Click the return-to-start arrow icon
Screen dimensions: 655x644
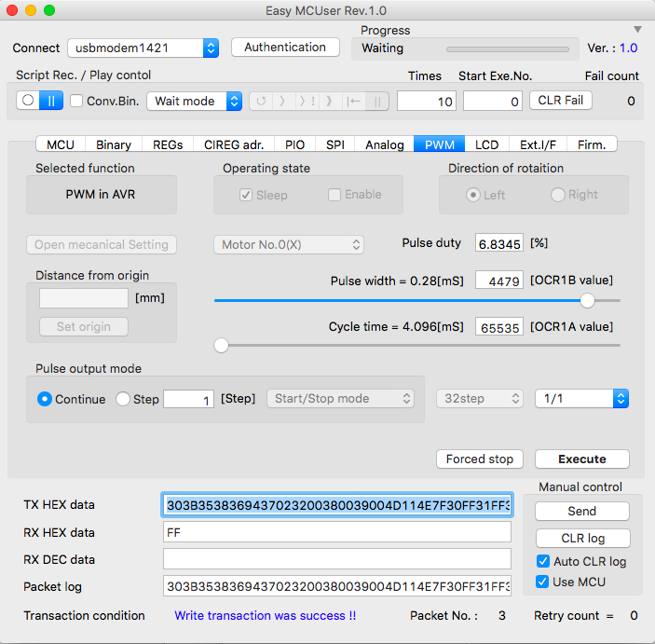(353, 102)
